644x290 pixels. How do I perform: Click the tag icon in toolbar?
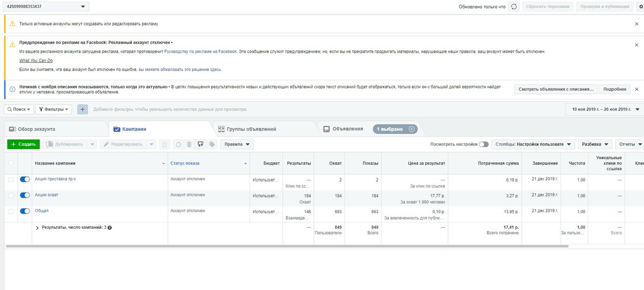[x=212, y=144]
